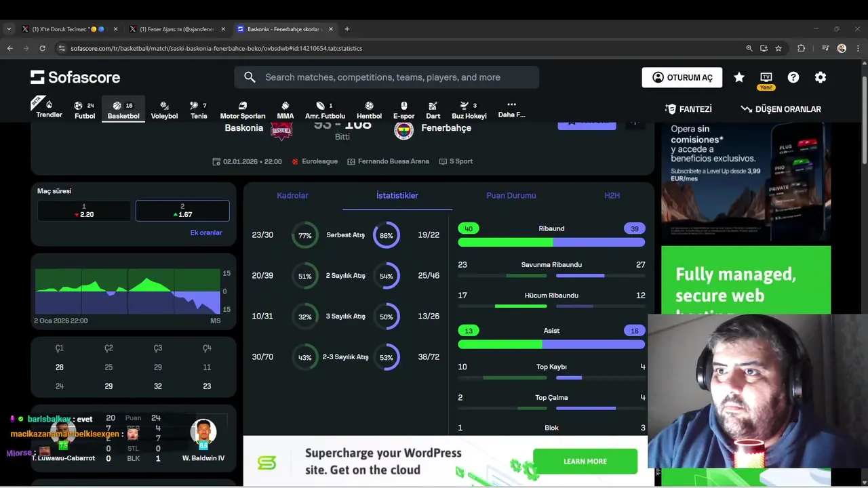868x488 pixels.
Task: Open the Sofascore home logo
Action: tap(75, 77)
